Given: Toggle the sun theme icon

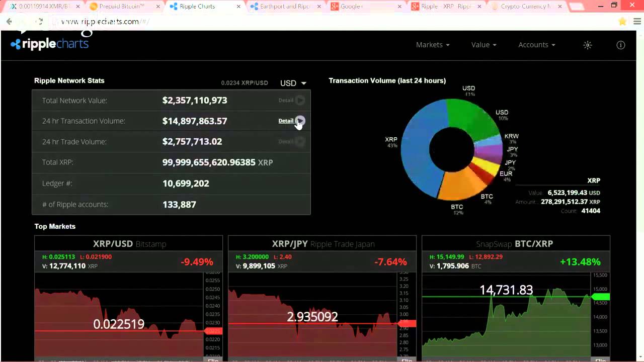Looking at the screenshot, I should click(x=587, y=45).
